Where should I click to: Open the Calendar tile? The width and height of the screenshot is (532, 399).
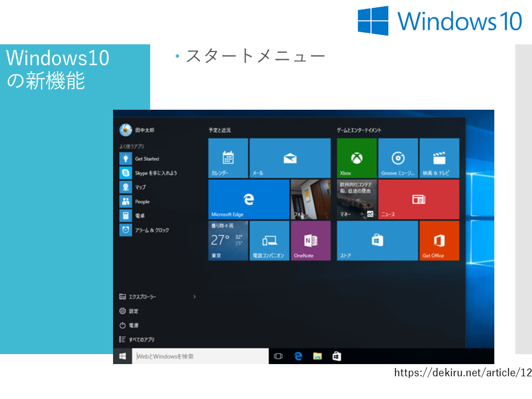[228, 158]
